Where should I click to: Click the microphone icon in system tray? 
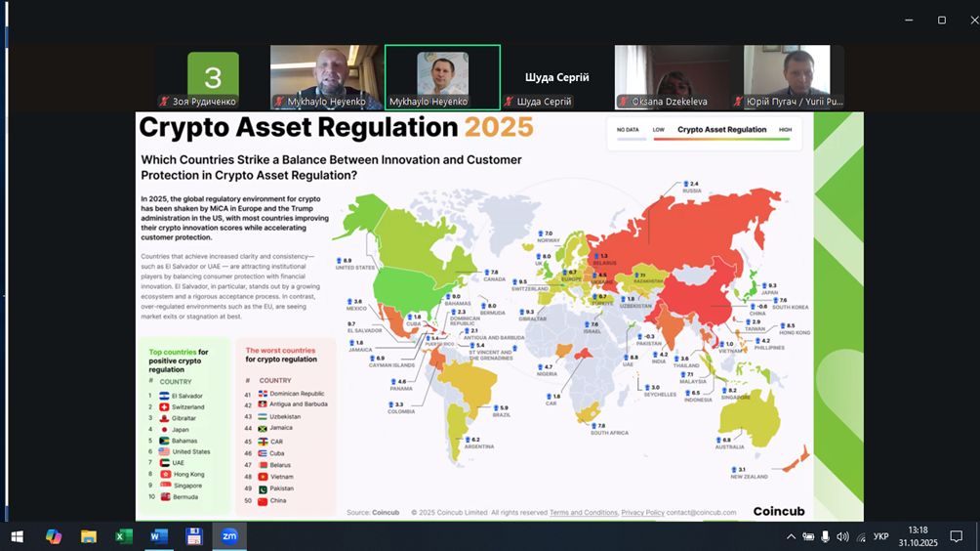pyautogui.click(x=826, y=536)
